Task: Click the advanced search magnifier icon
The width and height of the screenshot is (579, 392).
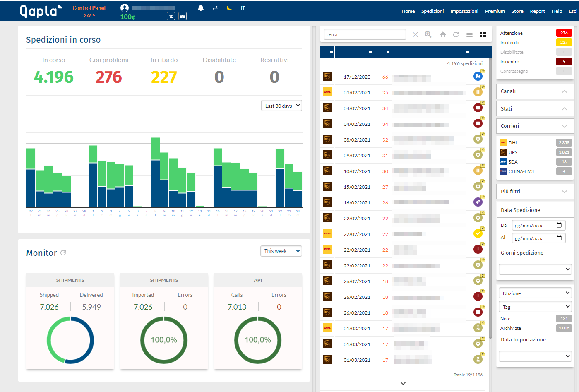Action: (x=428, y=35)
